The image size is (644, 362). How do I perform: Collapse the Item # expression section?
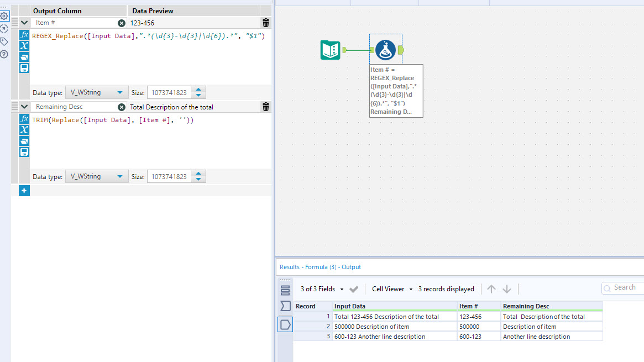[24, 23]
